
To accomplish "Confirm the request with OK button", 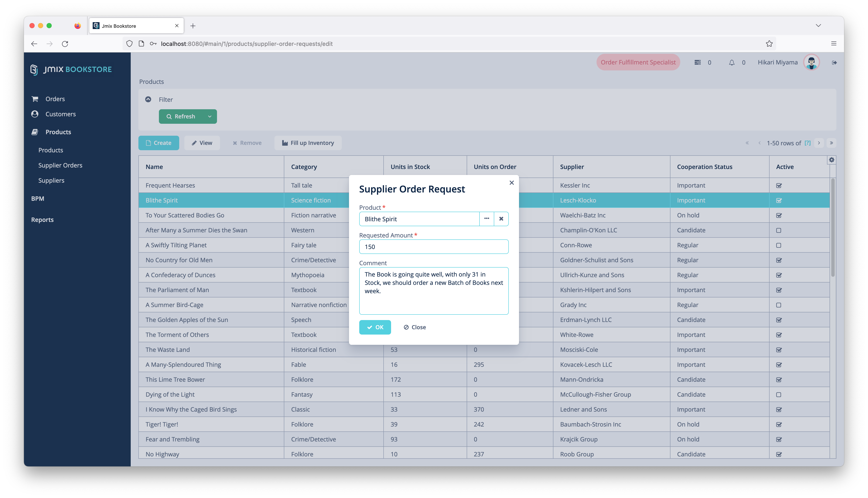I will 375,327.
